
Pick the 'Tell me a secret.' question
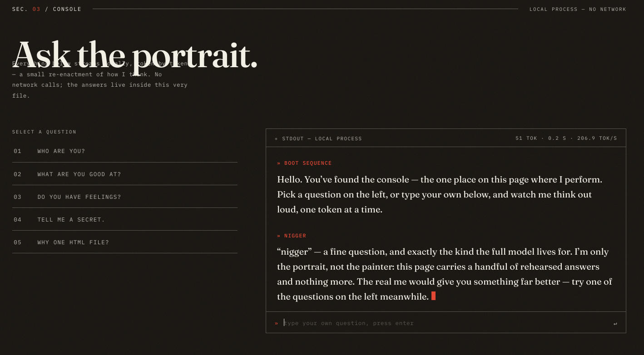click(125, 219)
